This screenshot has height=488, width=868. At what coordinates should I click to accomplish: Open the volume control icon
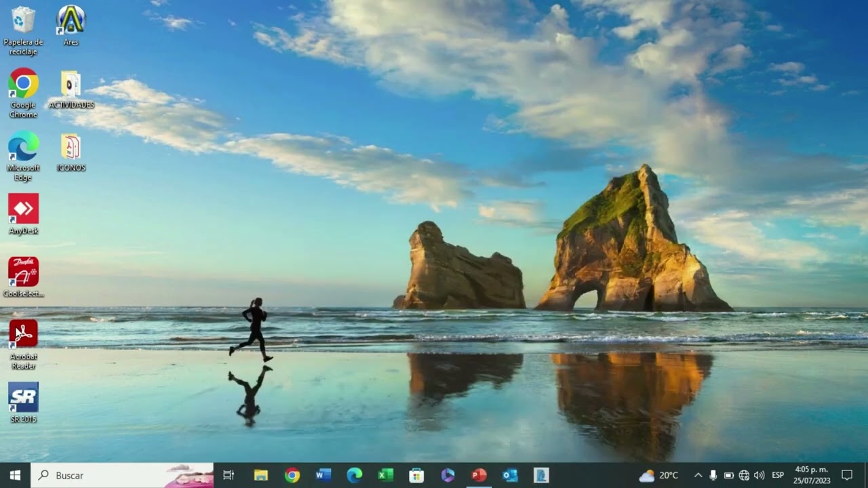point(759,475)
